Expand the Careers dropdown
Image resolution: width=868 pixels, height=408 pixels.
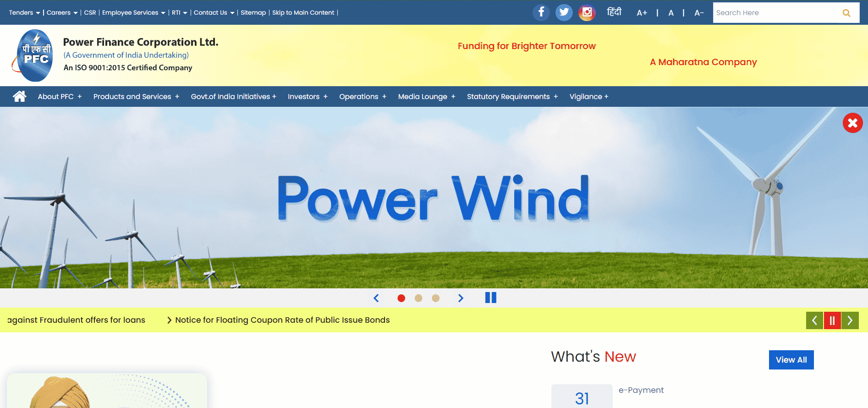[x=62, y=12]
